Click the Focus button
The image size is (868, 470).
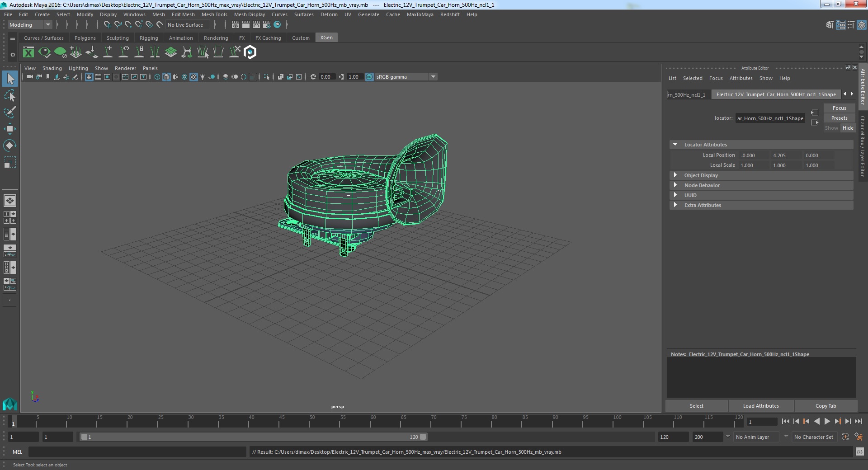839,108
